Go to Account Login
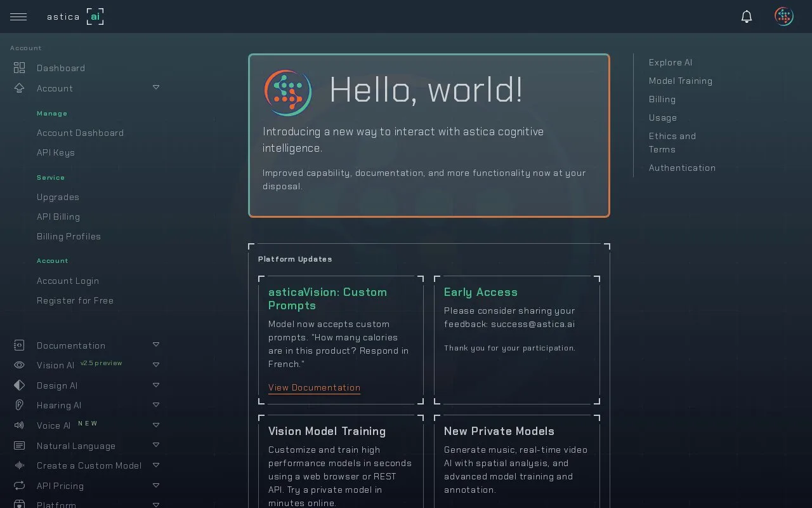This screenshot has height=508, width=812. [x=68, y=281]
